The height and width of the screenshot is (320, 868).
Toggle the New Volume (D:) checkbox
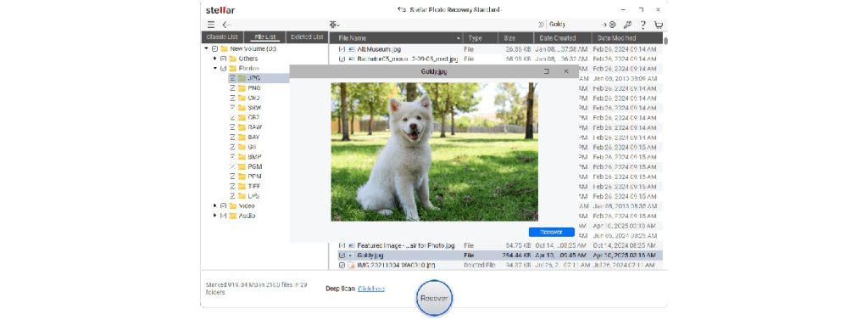214,48
